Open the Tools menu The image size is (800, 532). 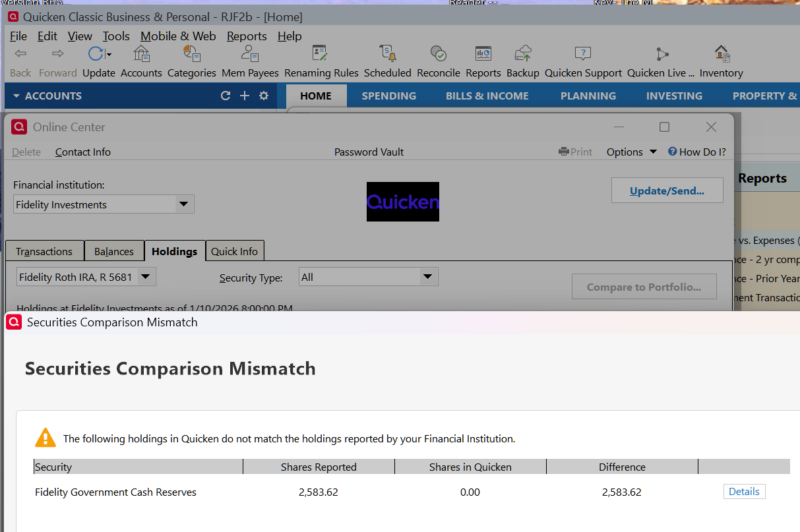pos(116,36)
